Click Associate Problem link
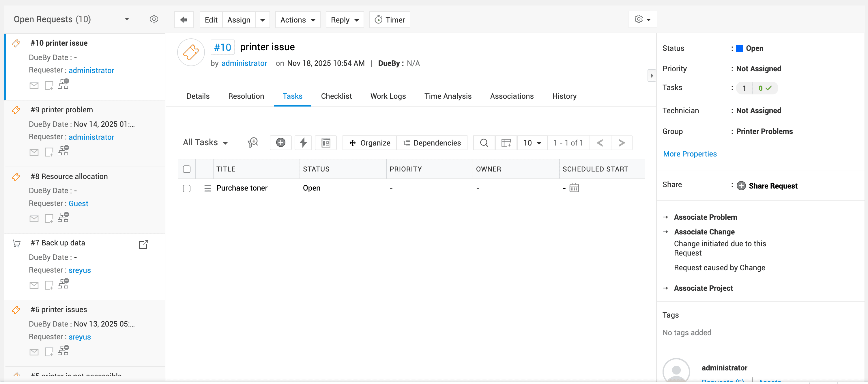The height and width of the screenshot is (384, 868). [x=705, y=217]
